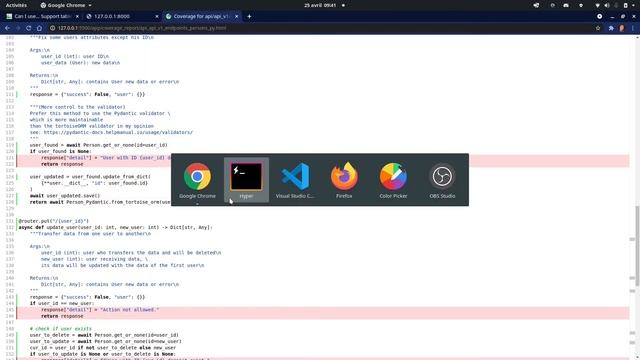Screen dimensions: 640x360
Task: Open new tab with plus button
Action: pos(249,16)
